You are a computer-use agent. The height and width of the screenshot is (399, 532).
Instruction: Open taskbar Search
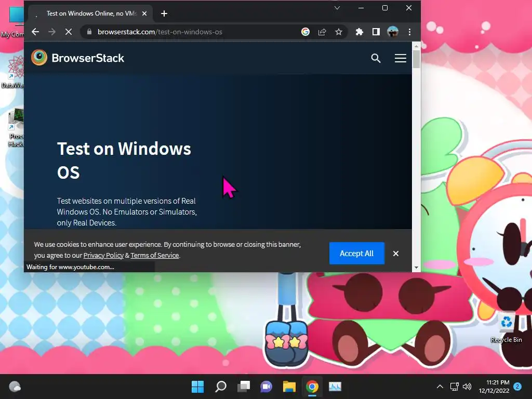click(x=220, y=387)
